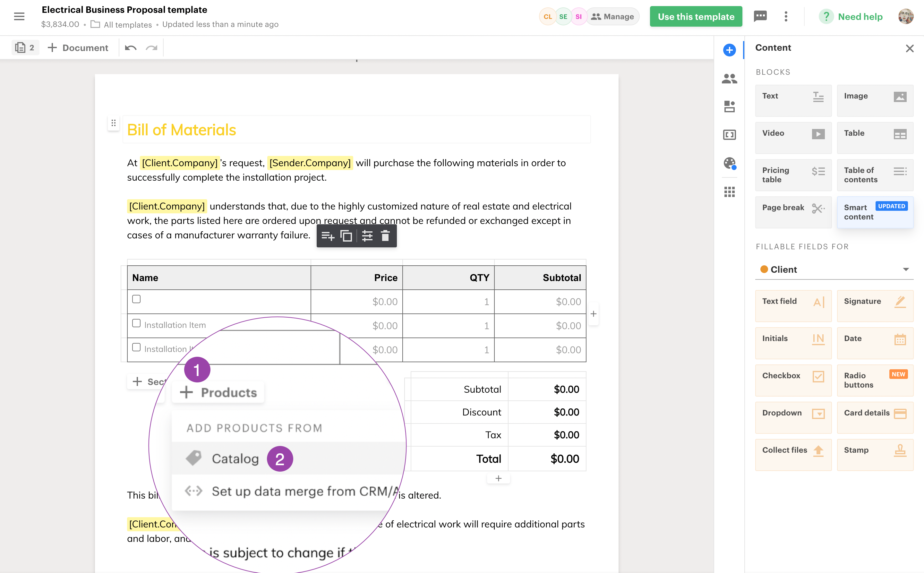The height and width of the screenshot is (573, 924).
Task: Click the plus below the Total row
Action: click(x=498, y=478)
